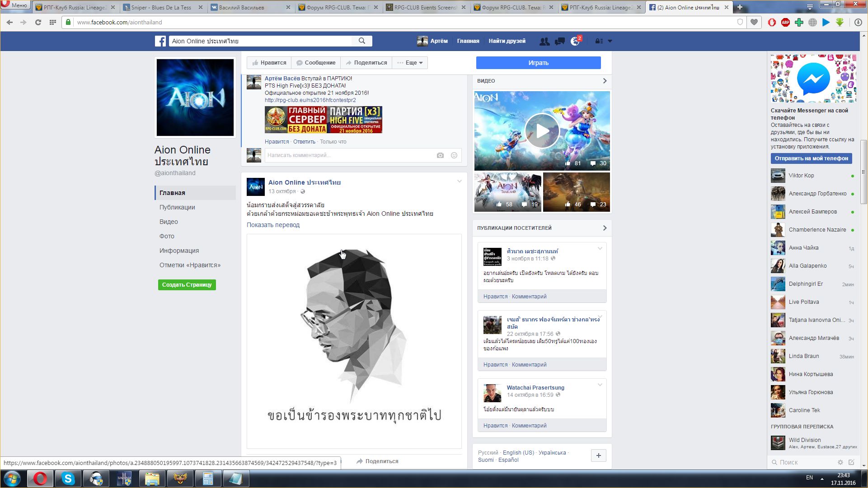Image resolution: width=868 pixels, height=488 pixels.
Task: Switch to RPG-CLUB Events Screenshots tab
Action: pos(426,8)
